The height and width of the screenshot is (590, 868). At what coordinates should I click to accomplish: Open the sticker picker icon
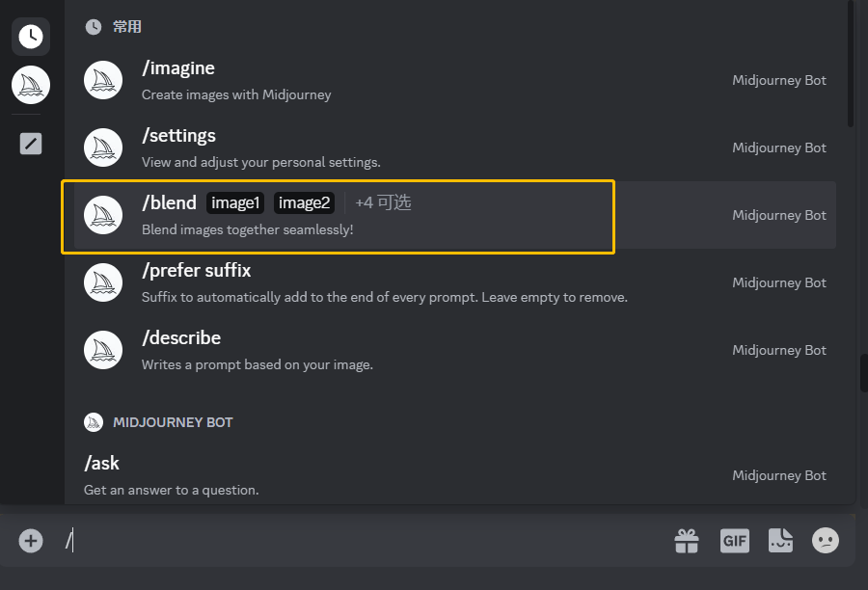coord(780,541)
